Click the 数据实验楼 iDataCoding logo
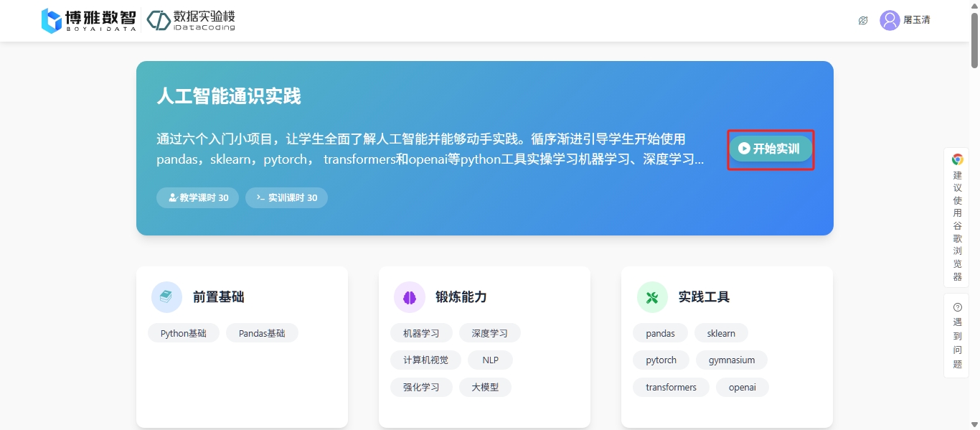Image resolution: width=980 pixels, height=430 pixels. [191, 20]
